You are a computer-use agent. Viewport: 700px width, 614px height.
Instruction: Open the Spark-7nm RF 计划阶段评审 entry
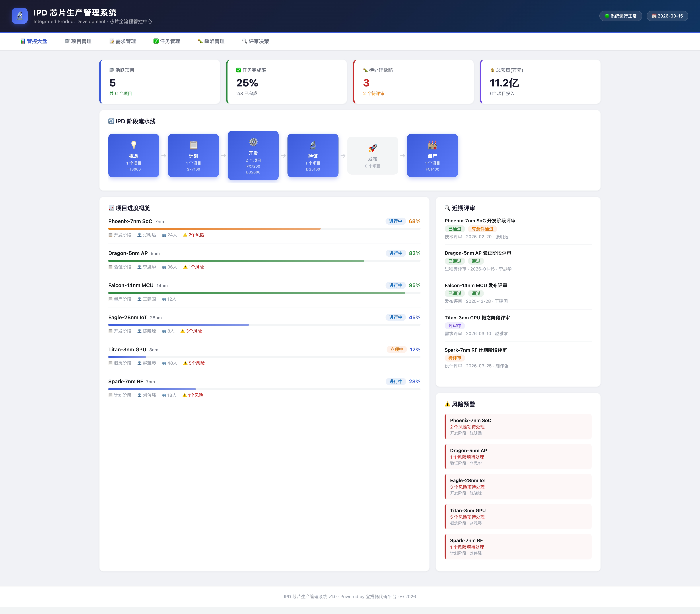point(476,350)
